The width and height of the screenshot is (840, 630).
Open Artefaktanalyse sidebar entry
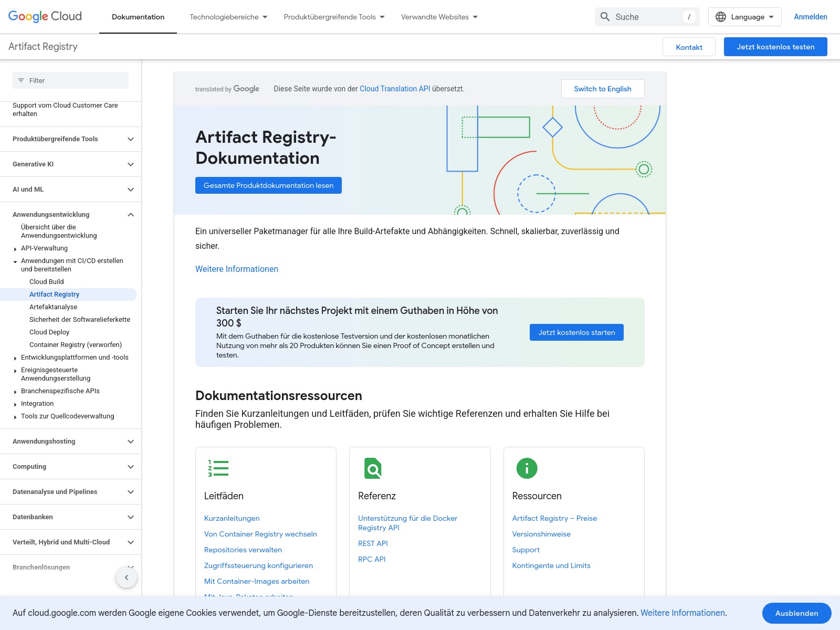pos(53,307)
